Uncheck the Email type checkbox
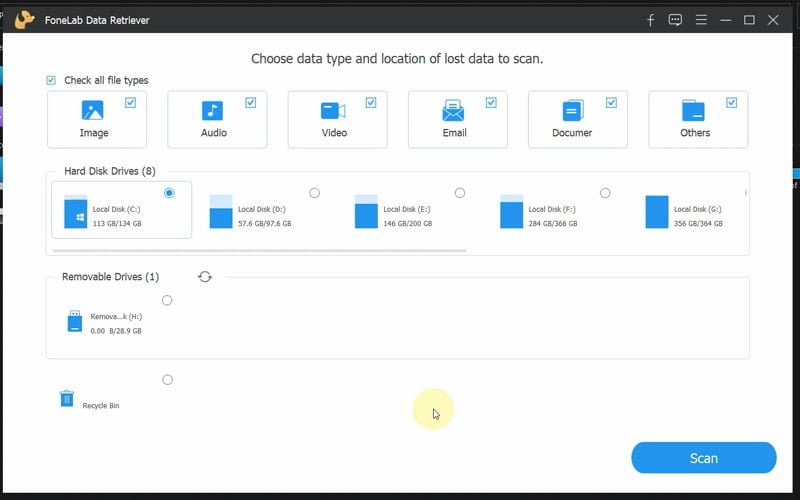Screen dimensions: 800x500 (x=491, y=103)
